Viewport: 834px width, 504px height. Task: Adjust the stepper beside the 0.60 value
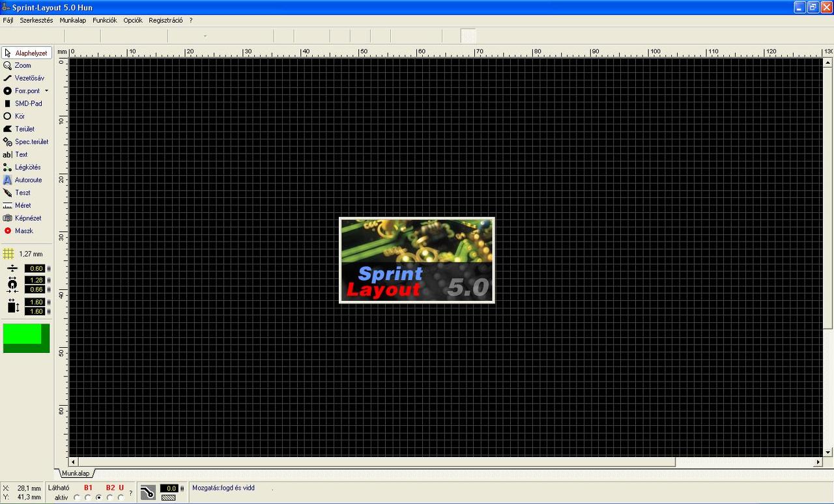click(x=49, y=268)
